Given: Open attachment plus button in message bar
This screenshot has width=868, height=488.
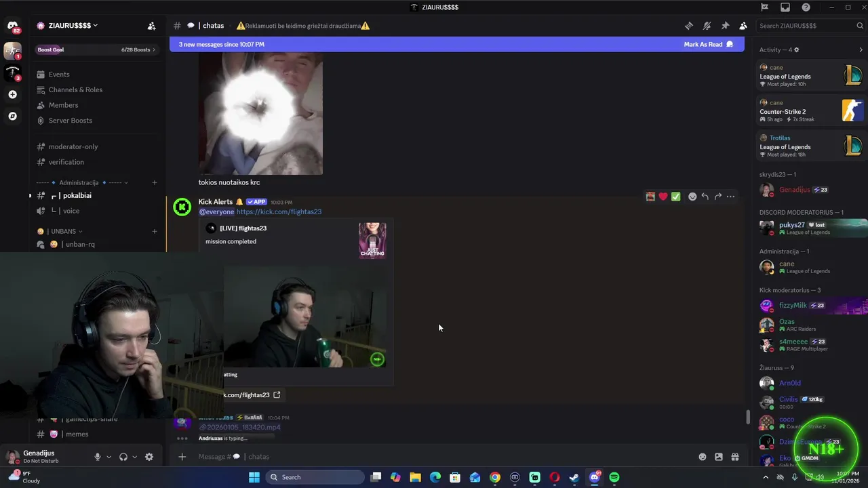Looking at the screenshot, I should click(182, 457).
